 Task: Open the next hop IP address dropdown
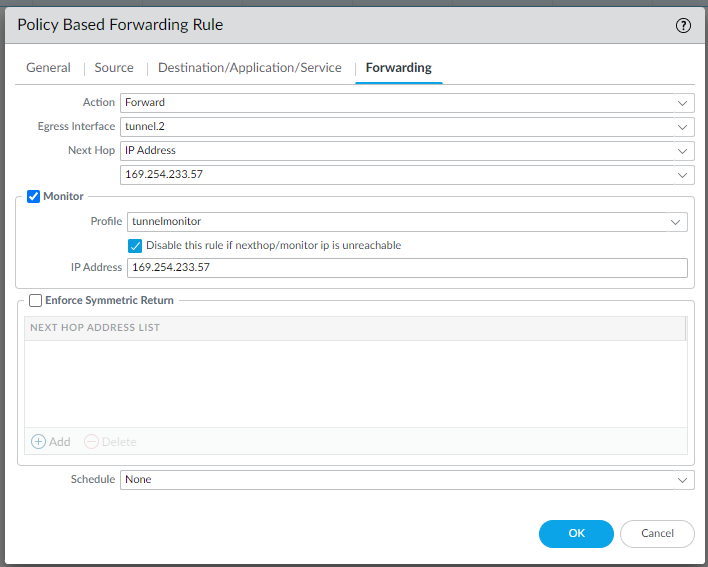(x=683, y=175)
